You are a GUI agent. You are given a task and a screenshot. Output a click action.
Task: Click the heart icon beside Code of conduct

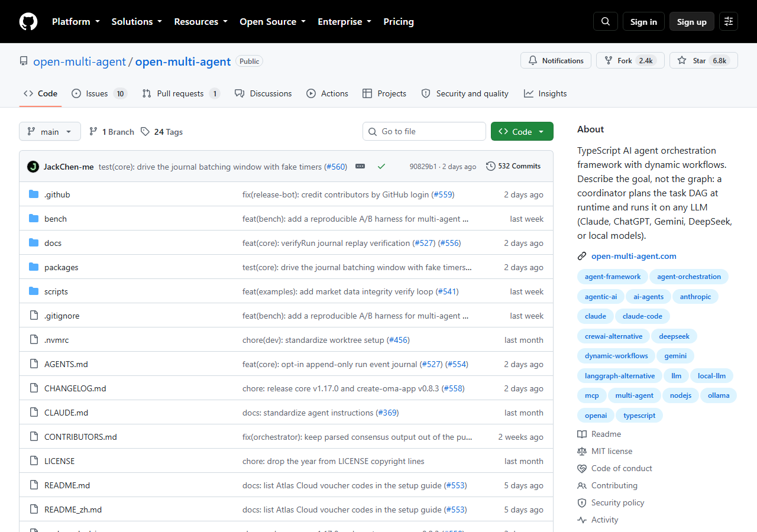(582, 468)
